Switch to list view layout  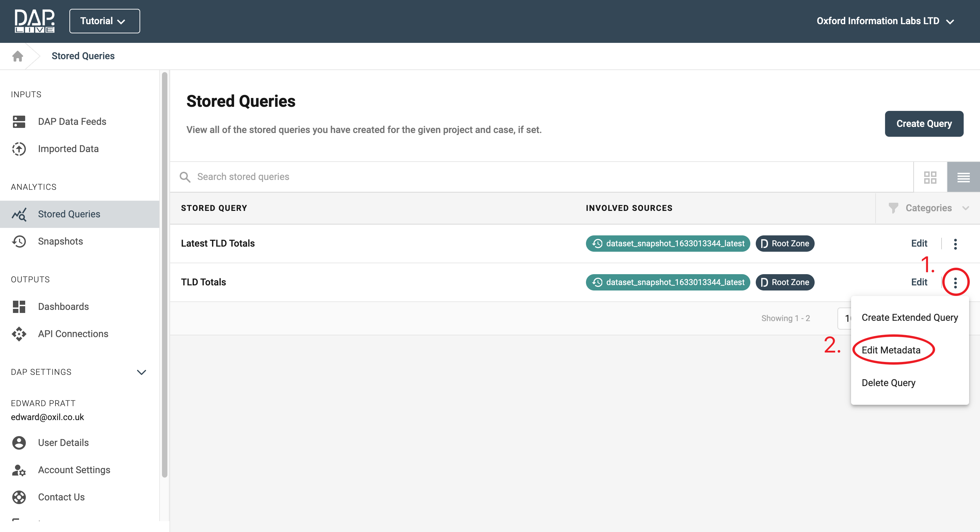tap(963, 177)
